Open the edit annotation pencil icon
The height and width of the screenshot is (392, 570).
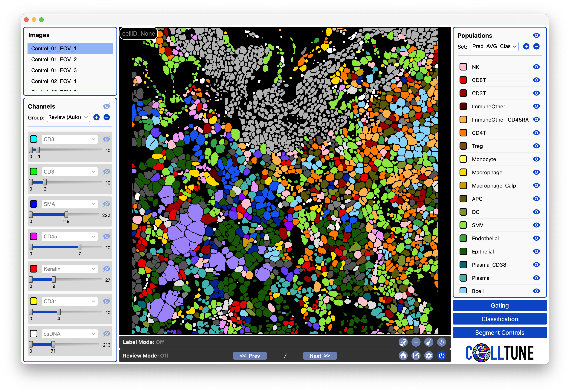click(x=416, y=356)
